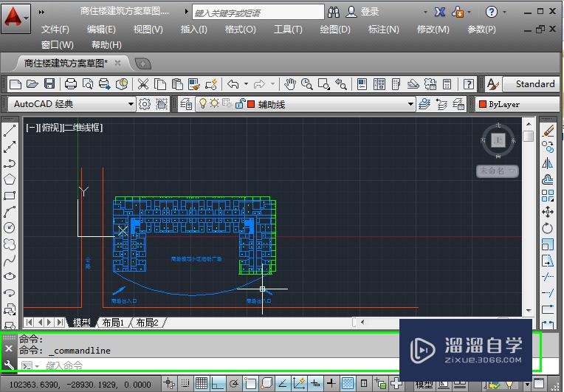Select the Ellipse tool
564x392 pixels.
click(10, 276)
